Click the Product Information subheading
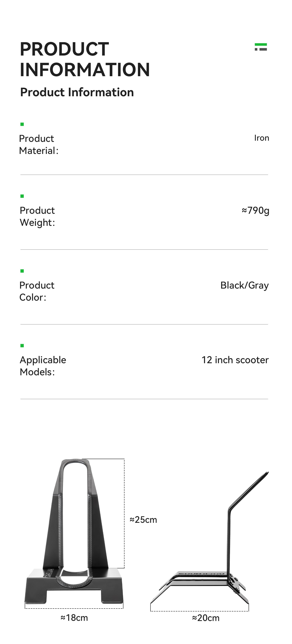Image resolution: width=292 pixels, height=644 pixels. click(77, 92)
